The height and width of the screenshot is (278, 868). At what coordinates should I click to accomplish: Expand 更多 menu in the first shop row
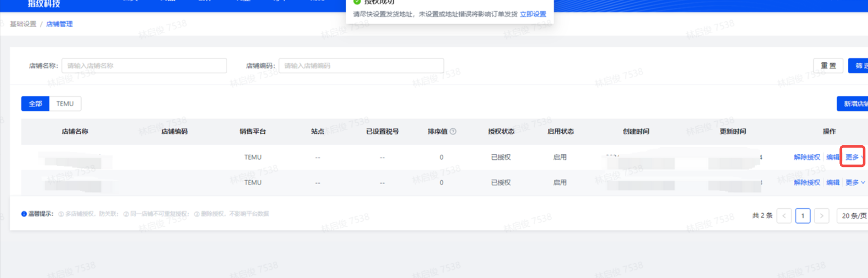tap(854, 157)
